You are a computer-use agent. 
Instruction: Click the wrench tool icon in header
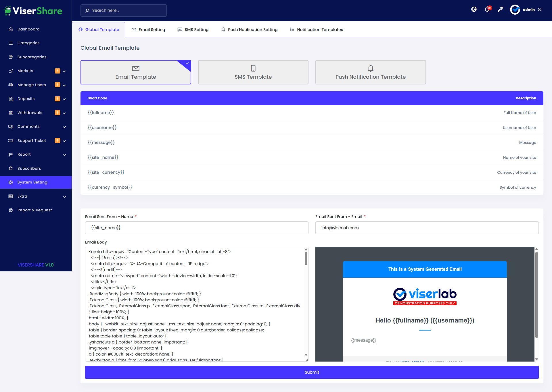(500, 9)
